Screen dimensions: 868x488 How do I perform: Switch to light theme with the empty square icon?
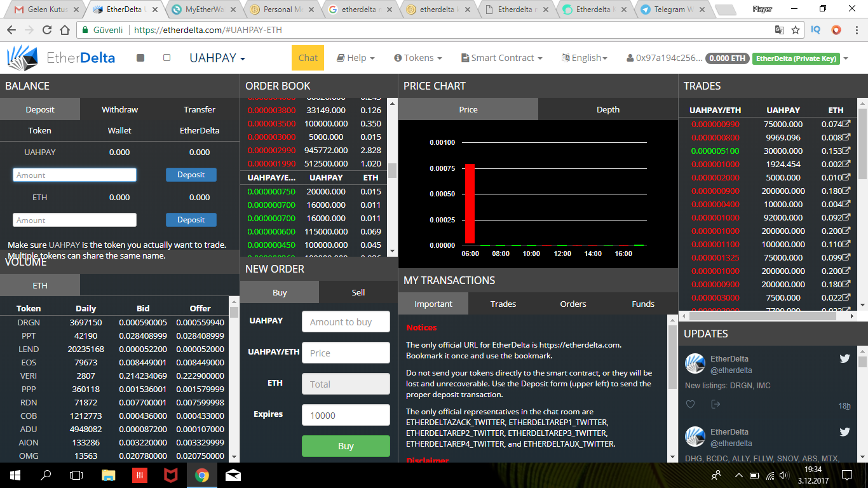pyautogui.click(x=166, y=58)
